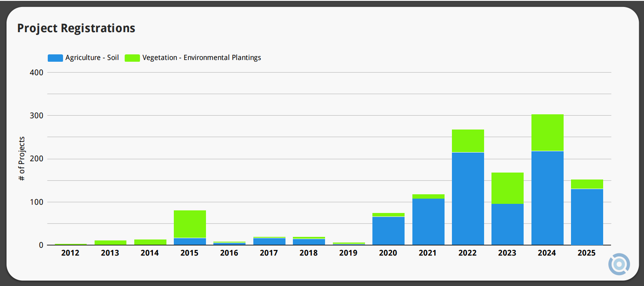Click the 2023 x-axis label
644x286 pixels.
507,253
